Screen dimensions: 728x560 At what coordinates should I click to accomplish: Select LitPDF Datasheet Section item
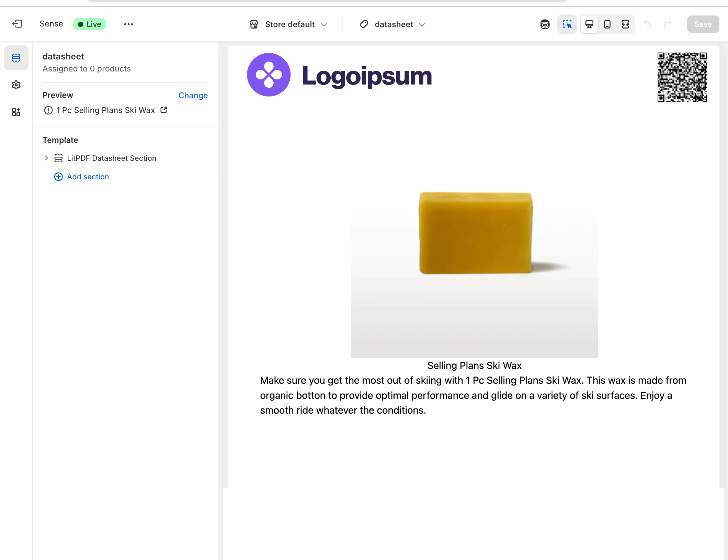coord(111,158)
